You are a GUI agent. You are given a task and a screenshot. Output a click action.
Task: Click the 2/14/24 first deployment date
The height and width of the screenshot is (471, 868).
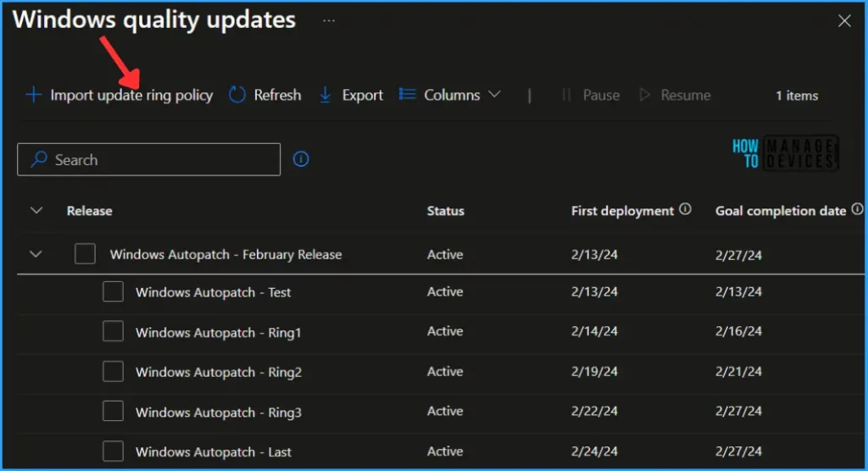coord(594,331)
